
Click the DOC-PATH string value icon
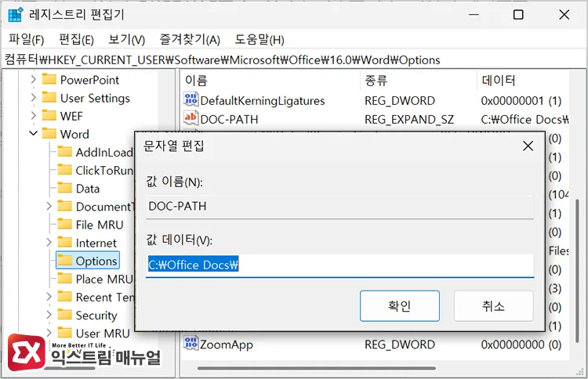tap(191, 118)
